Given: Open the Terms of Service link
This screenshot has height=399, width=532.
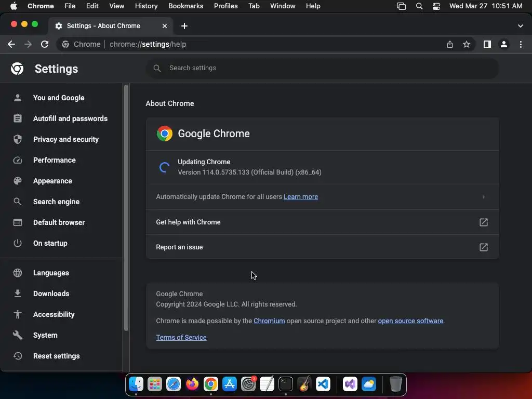Looking at the screenshot, I should [181, 337].
